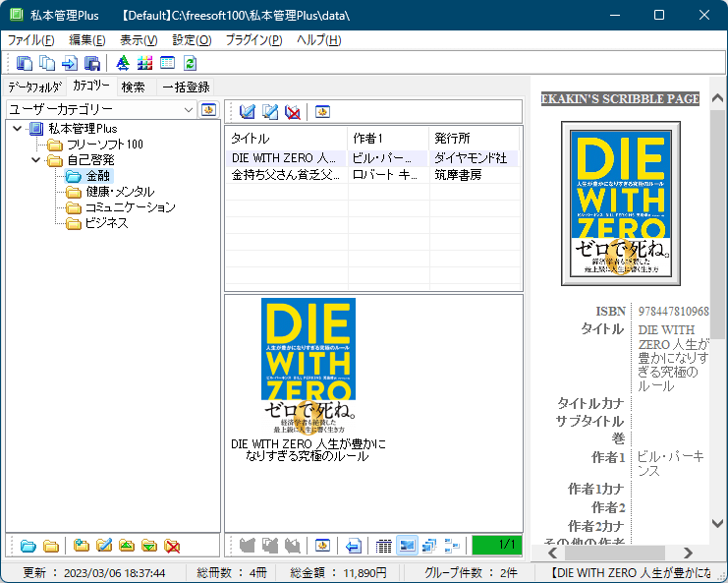728x583 pixels.
Task: Click the add new folder icon
Action: [82, 546]
